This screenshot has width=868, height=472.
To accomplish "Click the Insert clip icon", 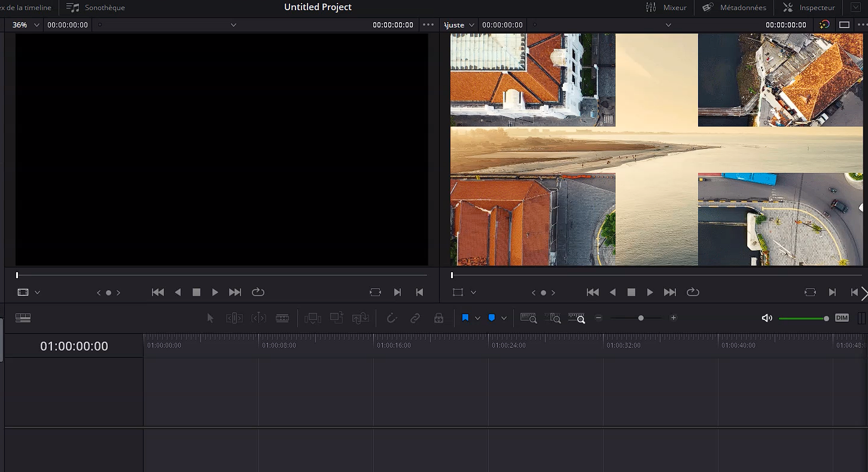I will [x=313, y=318].
